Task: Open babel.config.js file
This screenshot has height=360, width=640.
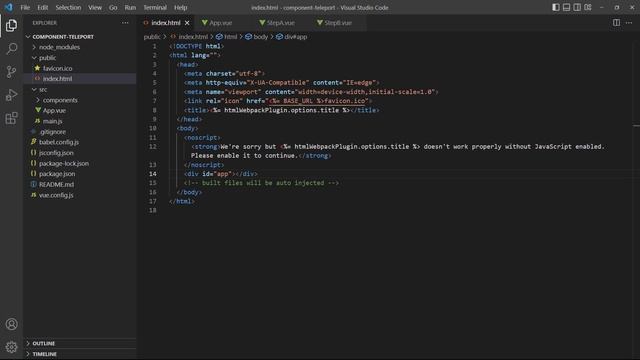Action: pyautogui.click(x=59, y=142)
